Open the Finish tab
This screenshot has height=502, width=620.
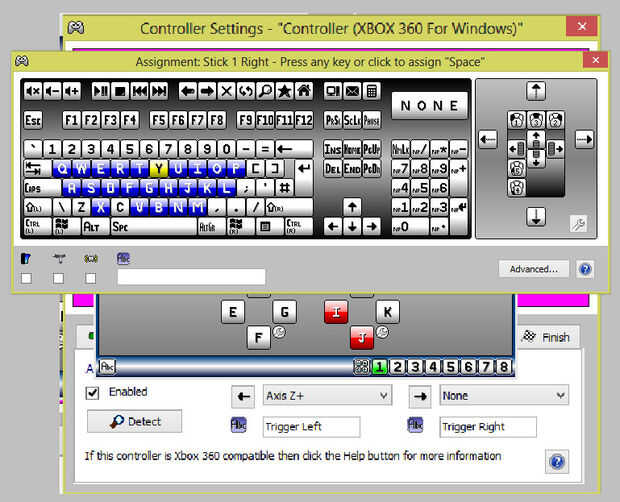coord(547,337)
